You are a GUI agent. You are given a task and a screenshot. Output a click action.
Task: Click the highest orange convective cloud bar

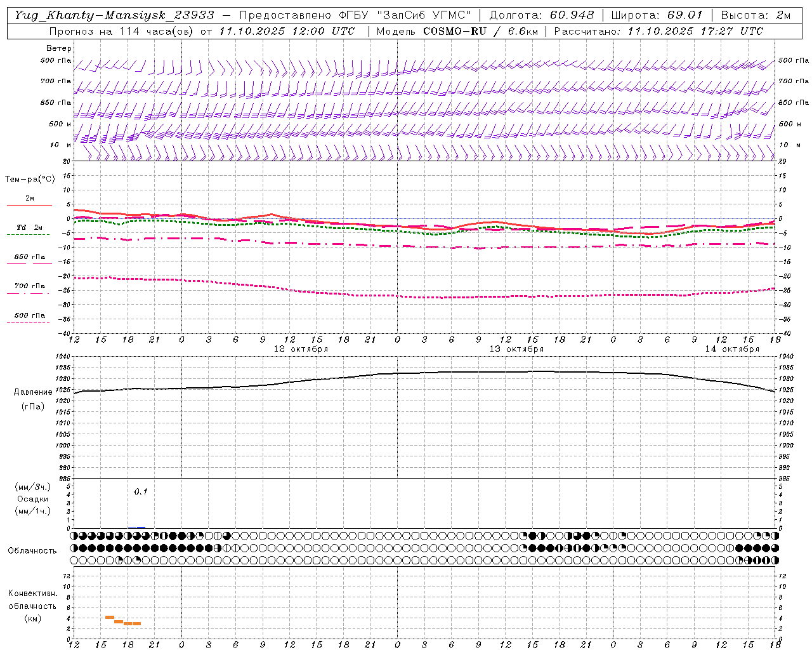pos(110,617)
